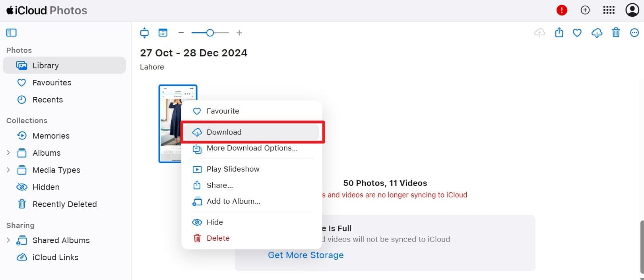Open the Library section in the sidebar
Screen dimensions: 644x280
(45, 65)
